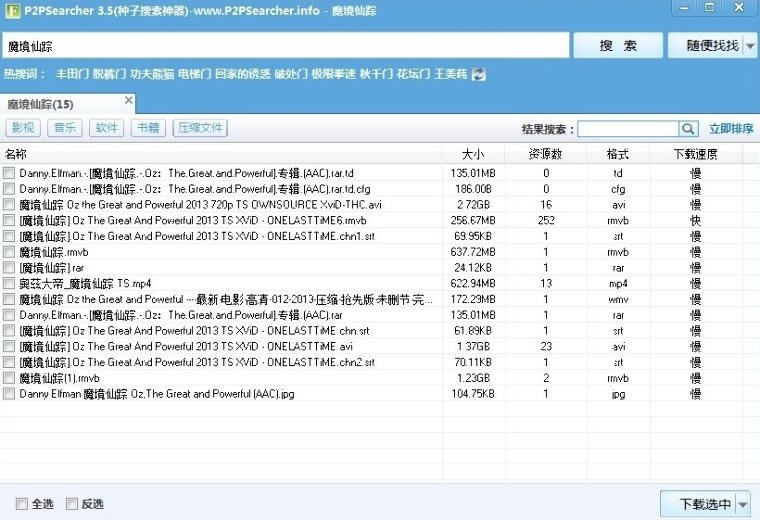Image resolution: width=760 pixels, height=520 pixels.
Task: Click the 下载选中 download button
Action: pos(699,504)
